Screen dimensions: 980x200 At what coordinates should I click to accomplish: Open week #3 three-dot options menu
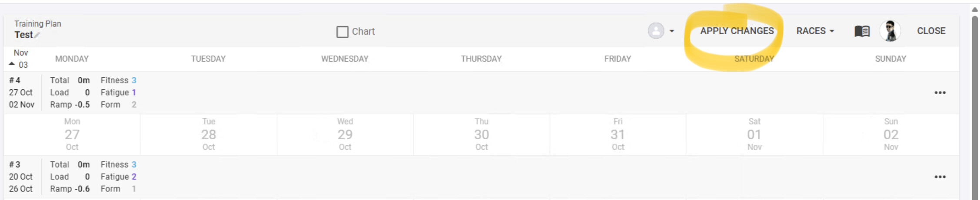(x=940, y=177)
